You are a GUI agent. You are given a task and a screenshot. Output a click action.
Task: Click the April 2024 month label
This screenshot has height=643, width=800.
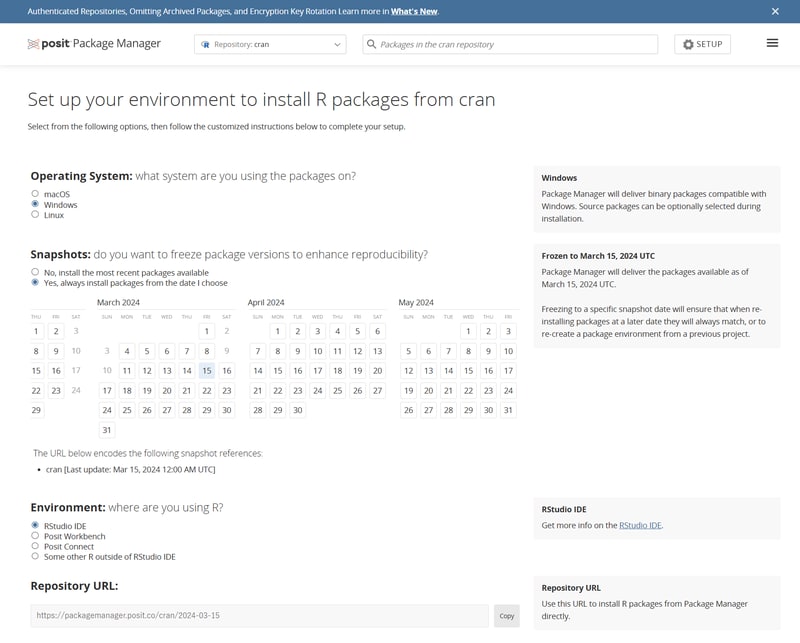[x=266, y=302]
